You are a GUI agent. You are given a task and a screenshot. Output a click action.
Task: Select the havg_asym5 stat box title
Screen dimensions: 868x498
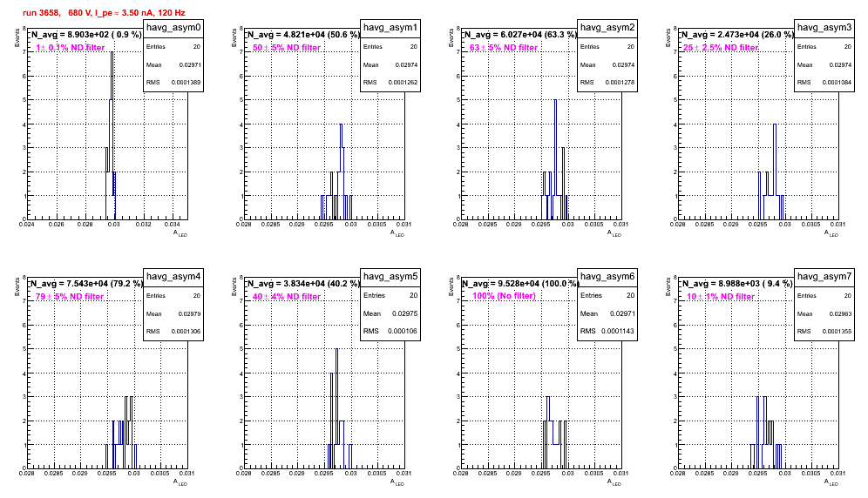pyautogui.click(x=390, y=276)
